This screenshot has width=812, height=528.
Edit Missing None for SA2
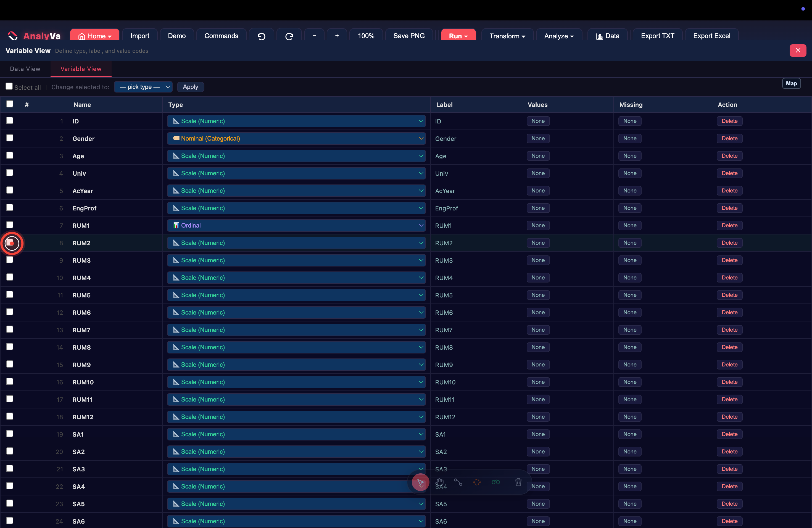coord(630,452)
